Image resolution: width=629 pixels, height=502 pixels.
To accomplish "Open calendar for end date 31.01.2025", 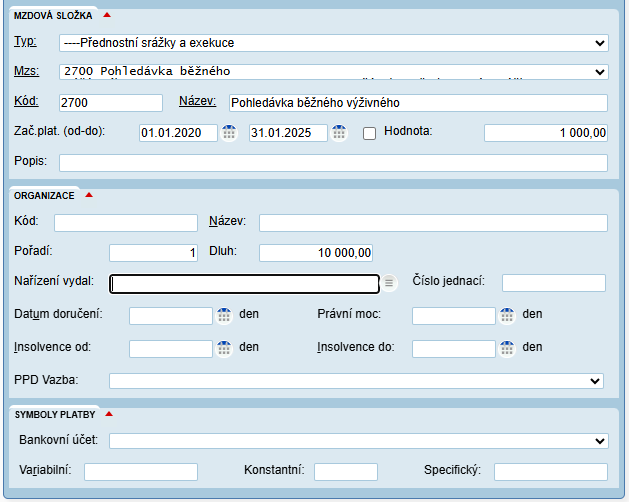I will (339, 133).
